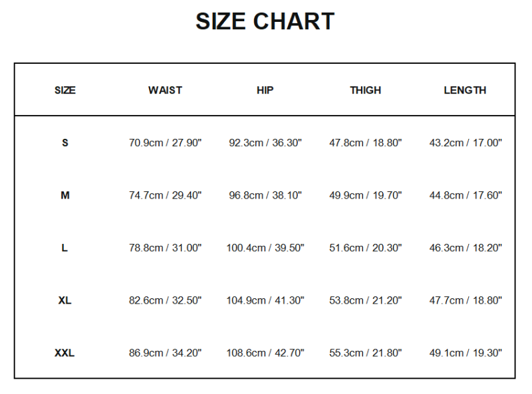Image resolution: width=532 pixels, height=394 pixels.
Task: Click waist value 70.9cm / 27.90"
Action: [x=165, y=143]
